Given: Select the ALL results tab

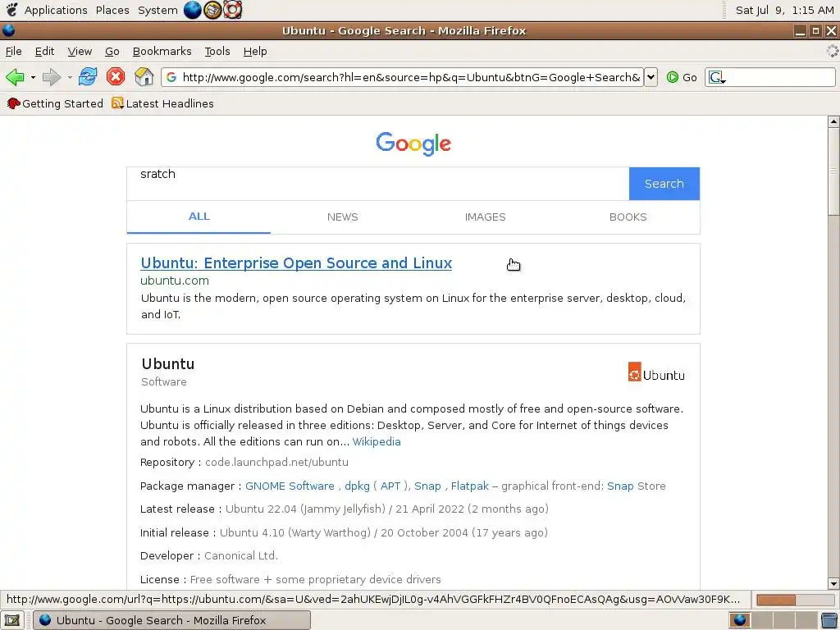Looking at the screenshot, I should coord(199,217).
